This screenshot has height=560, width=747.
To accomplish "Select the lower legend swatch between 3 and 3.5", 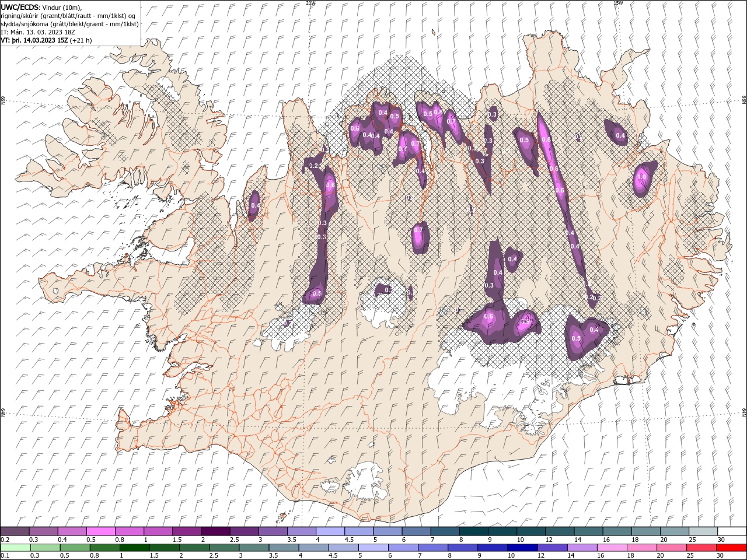I will (x=254, y=548).
